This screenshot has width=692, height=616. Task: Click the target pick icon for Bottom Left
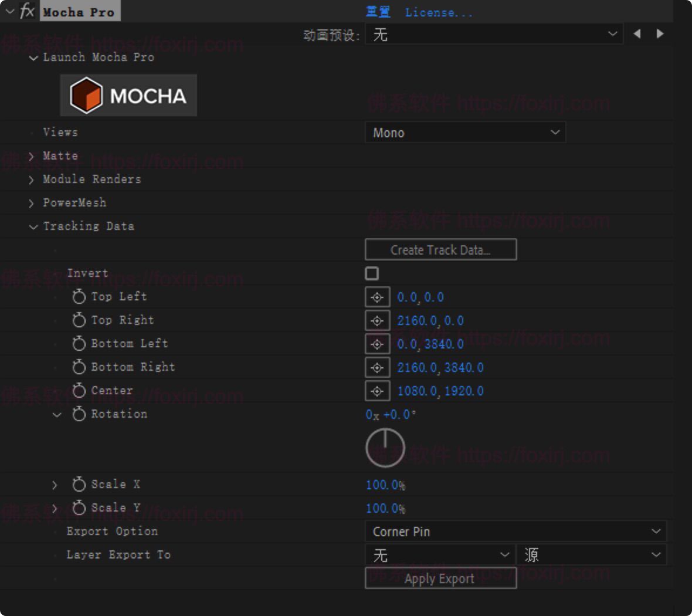(377, 344)
